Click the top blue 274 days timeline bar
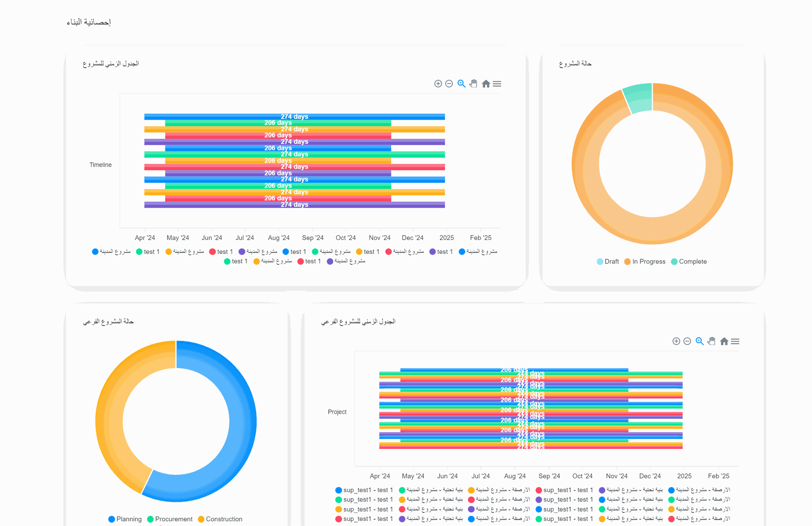This screenshot has width=812, height=526. (x=211, y=116)
